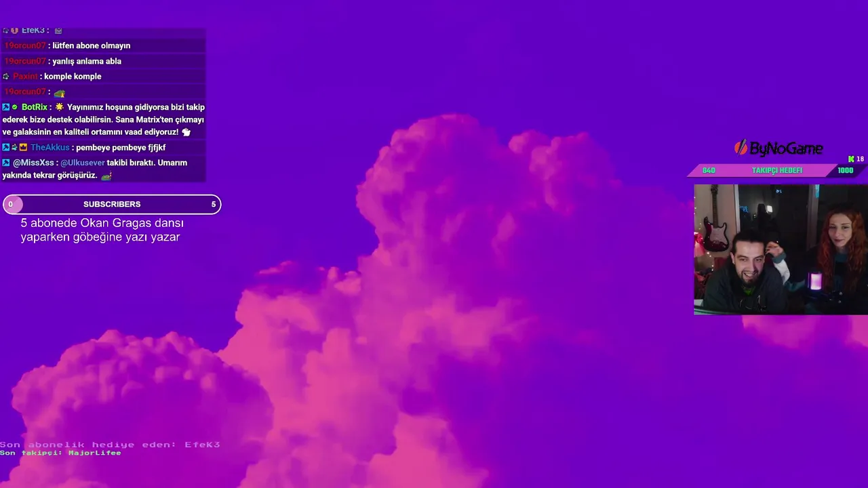The height and width of the screenshot is (488, 868).
Task: Click the 5 on the subscribers bar
Action: 214,204
